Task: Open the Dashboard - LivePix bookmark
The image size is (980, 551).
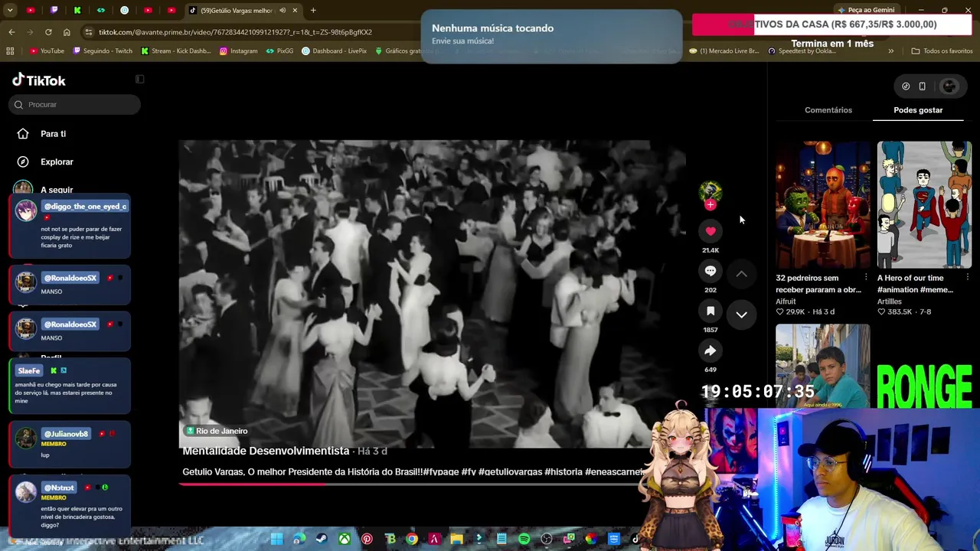Action: point(335,51)
